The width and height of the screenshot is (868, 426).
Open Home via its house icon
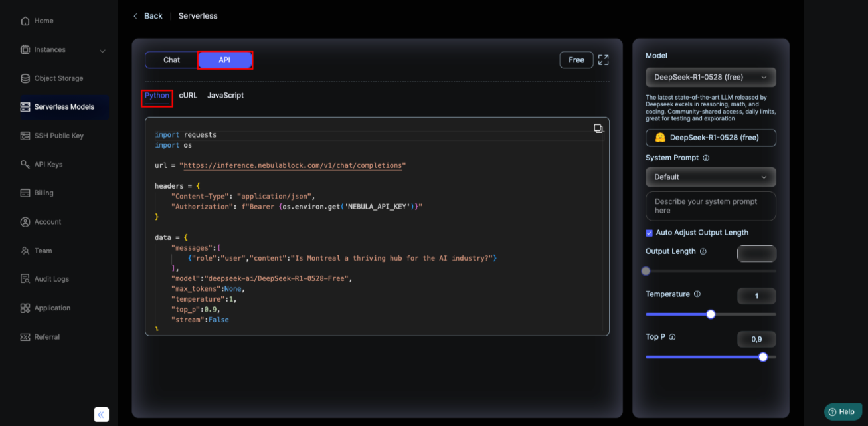[25, 21]
